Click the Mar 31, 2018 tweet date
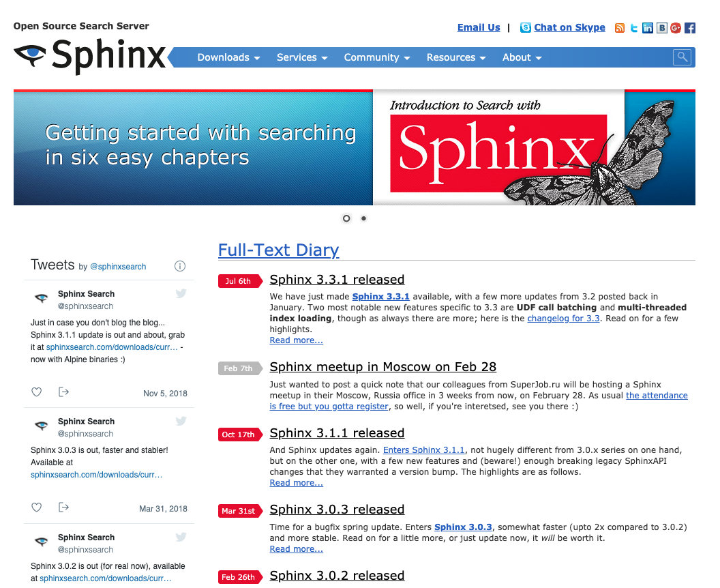The width and height of the screenshot is (720, 588). pyautogui.click(x=163, y=508)
